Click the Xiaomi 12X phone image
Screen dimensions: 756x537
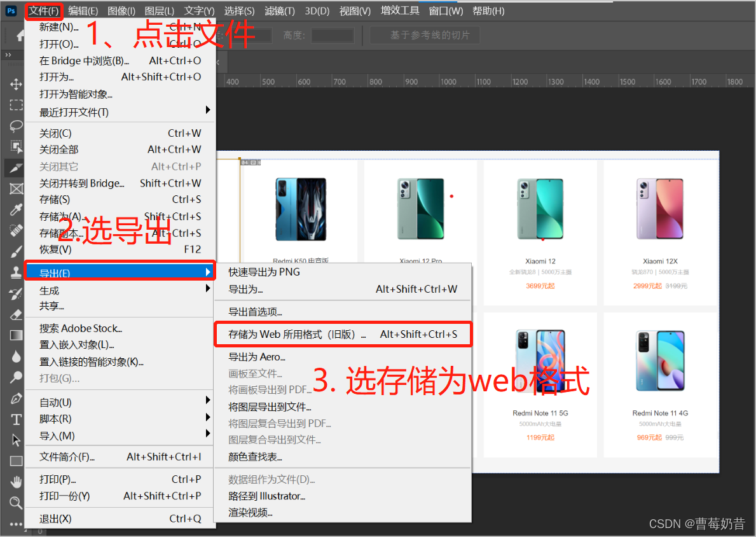pyautogui.click(x=659, y=209)
